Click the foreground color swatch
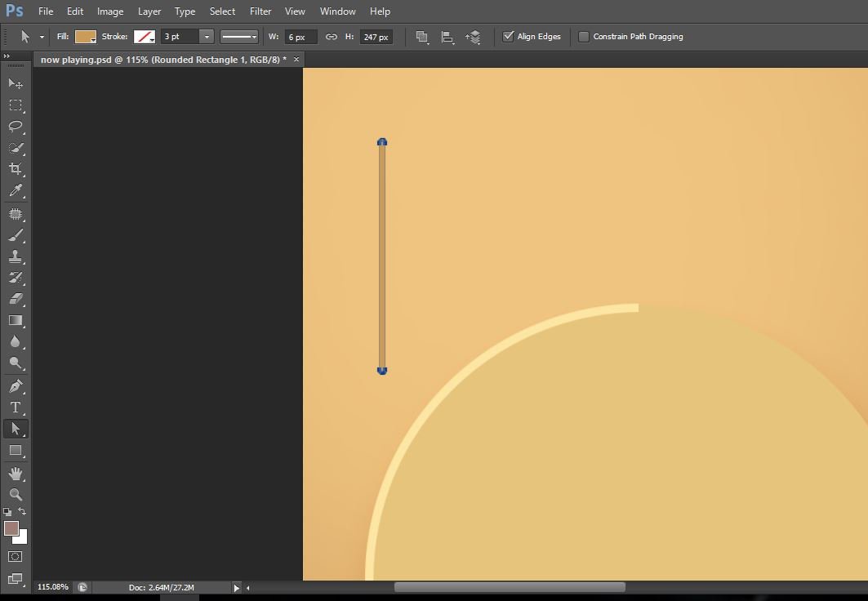Image resolution: width=868 pixels, height=601 pixels. point(11,528)
